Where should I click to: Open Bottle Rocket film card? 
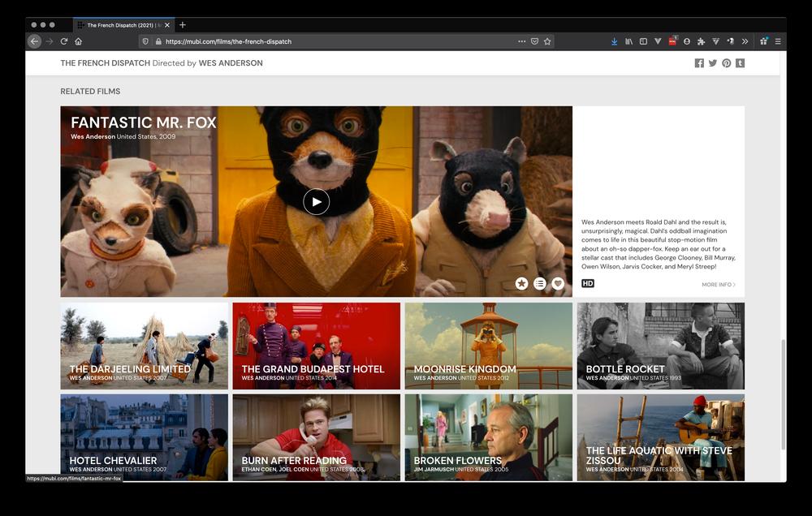[661, 346]
